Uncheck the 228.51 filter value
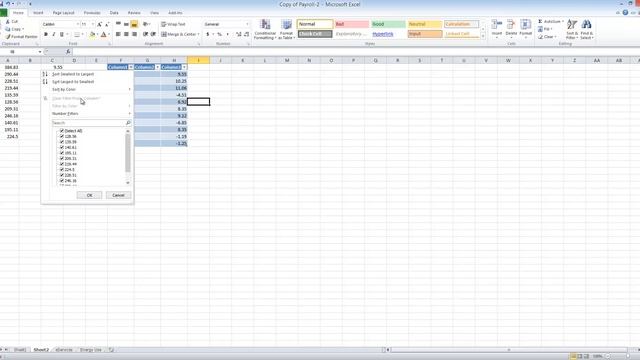Screen dimensions: 640x360 pyautogui.click(x=62, y=175)
